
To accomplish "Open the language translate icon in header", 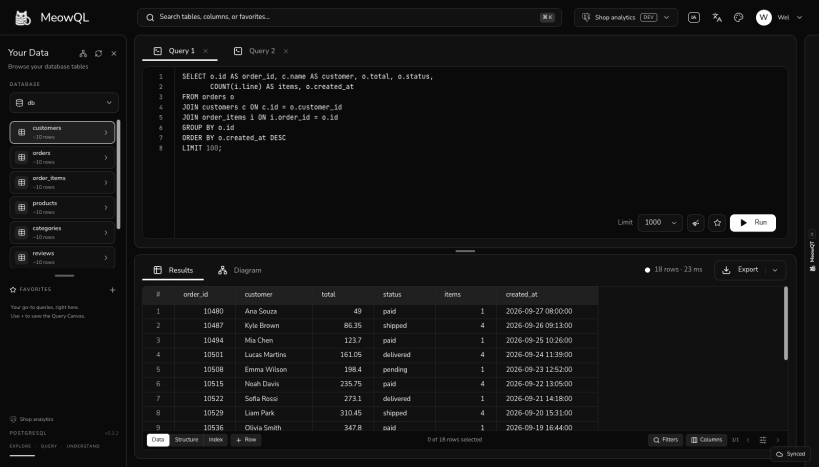I will click(x=717, y=17).
